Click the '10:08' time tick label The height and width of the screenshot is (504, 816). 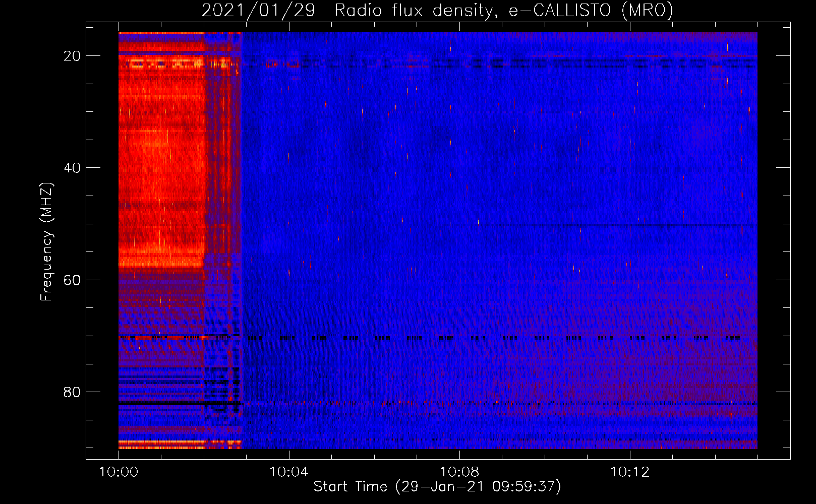(459, 472)
